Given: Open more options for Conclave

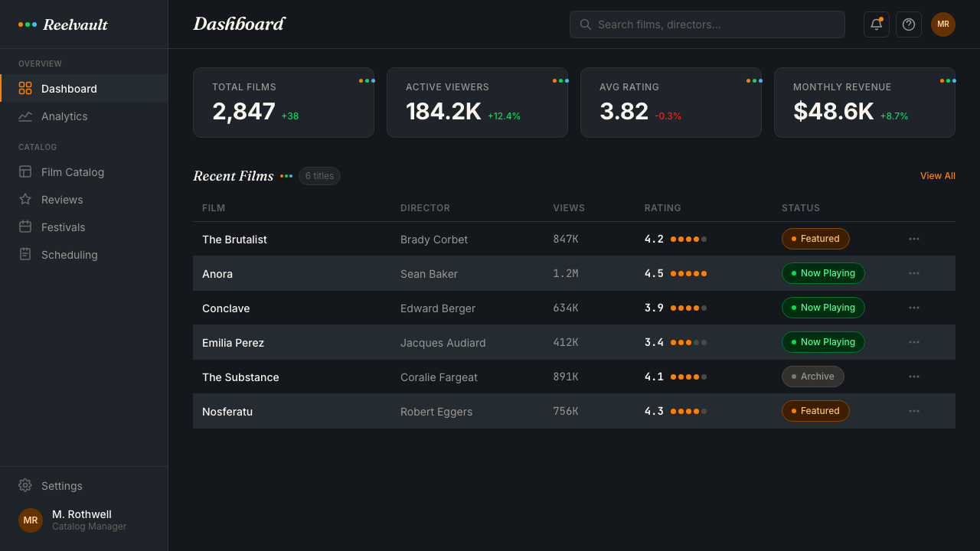Looking at the screenshot, I should [x=914, y=308].
